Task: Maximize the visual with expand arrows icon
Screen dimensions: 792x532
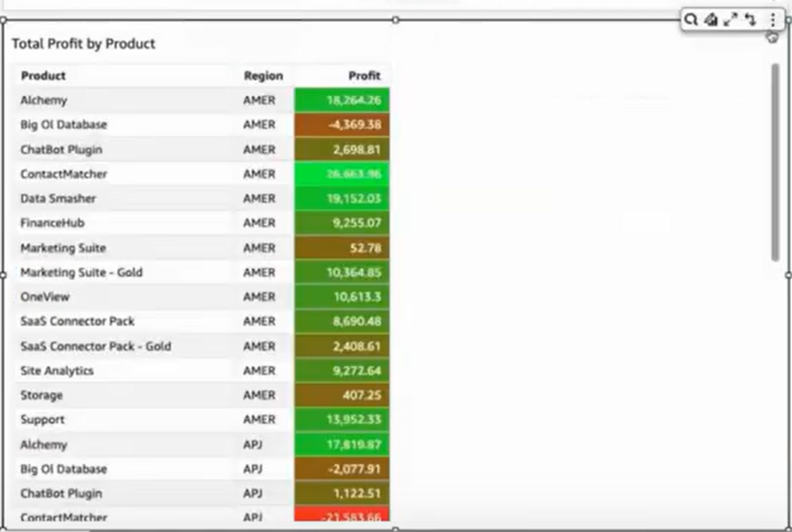Action: pyautogui.click(x=730, y=19)
